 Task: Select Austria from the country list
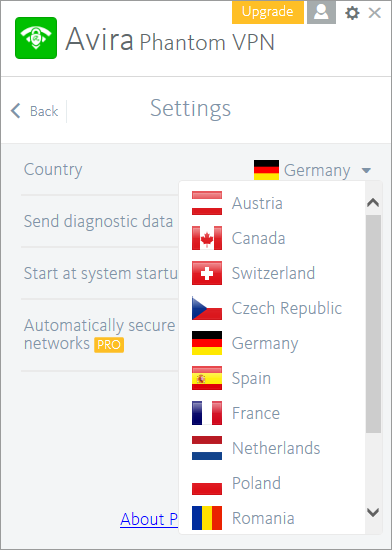point(272,203)
